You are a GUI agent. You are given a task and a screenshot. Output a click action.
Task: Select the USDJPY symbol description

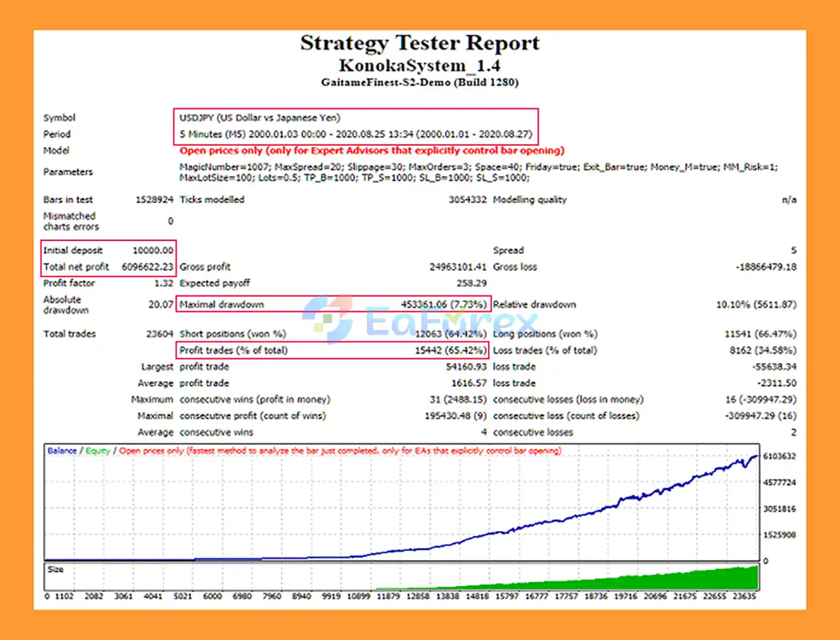[260, 118]
